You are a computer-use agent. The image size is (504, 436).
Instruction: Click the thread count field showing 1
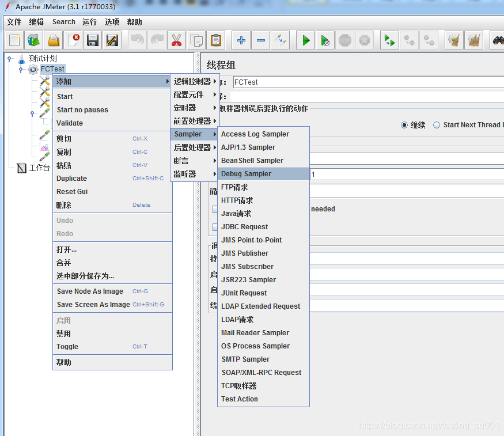click(407, 175)
